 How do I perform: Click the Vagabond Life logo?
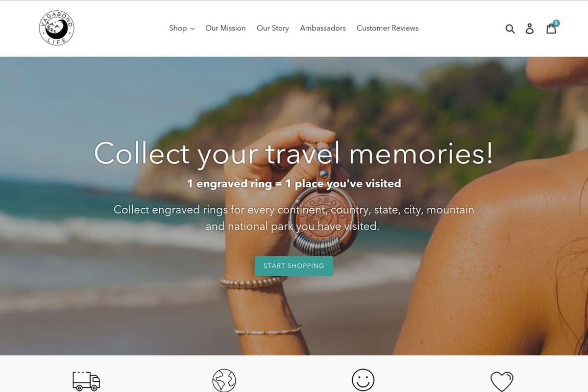(x=57, y=28)
